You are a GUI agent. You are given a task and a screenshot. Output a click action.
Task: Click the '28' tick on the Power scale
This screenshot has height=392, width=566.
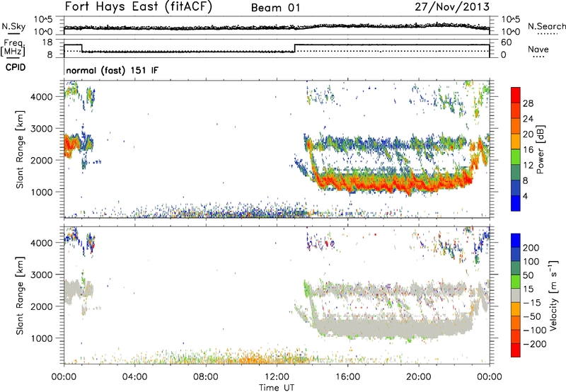528,103
